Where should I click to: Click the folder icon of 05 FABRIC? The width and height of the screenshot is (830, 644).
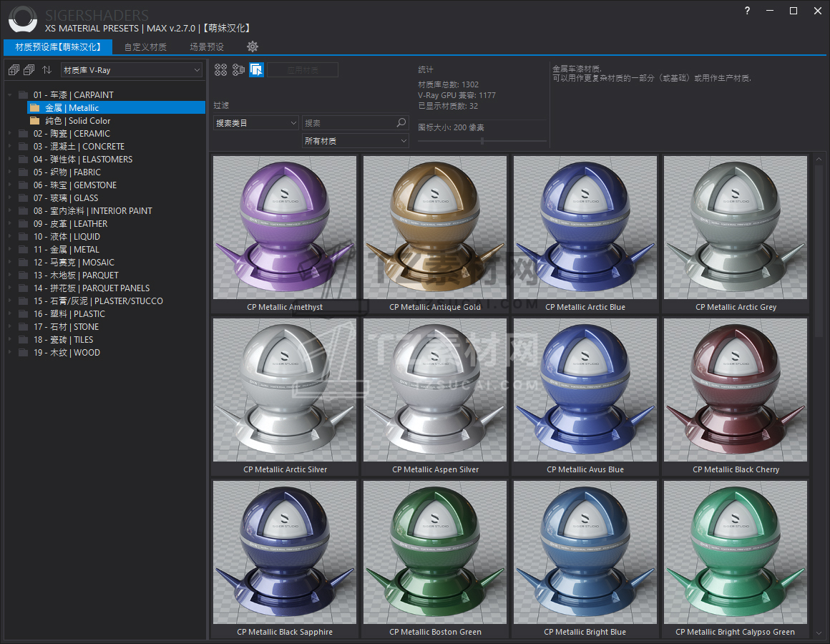click(23, 172)
